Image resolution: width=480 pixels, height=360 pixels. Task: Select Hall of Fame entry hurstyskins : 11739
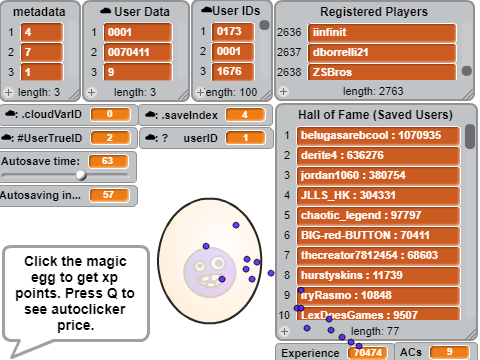(x=379, y=276)
